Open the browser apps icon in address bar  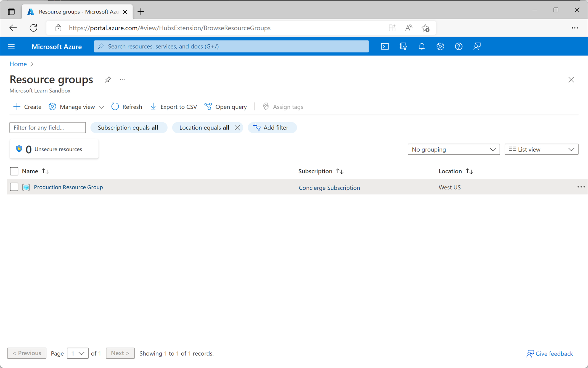(392, 28)
